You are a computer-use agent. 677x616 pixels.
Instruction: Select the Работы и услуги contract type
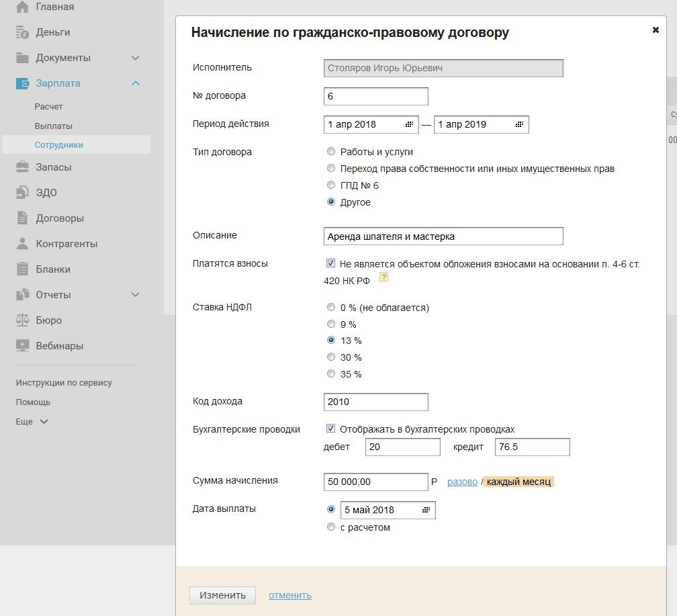coord(331,152)
